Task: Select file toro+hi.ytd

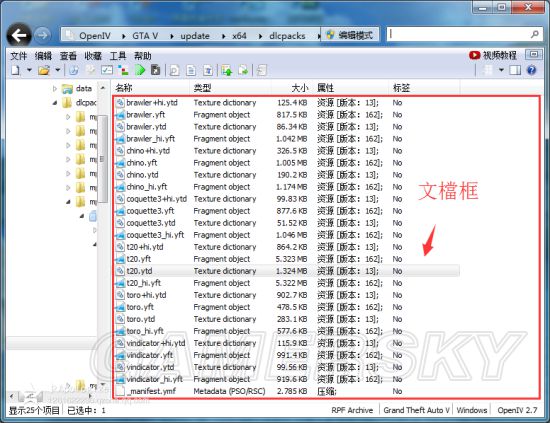Action: (x=146, y=295)
